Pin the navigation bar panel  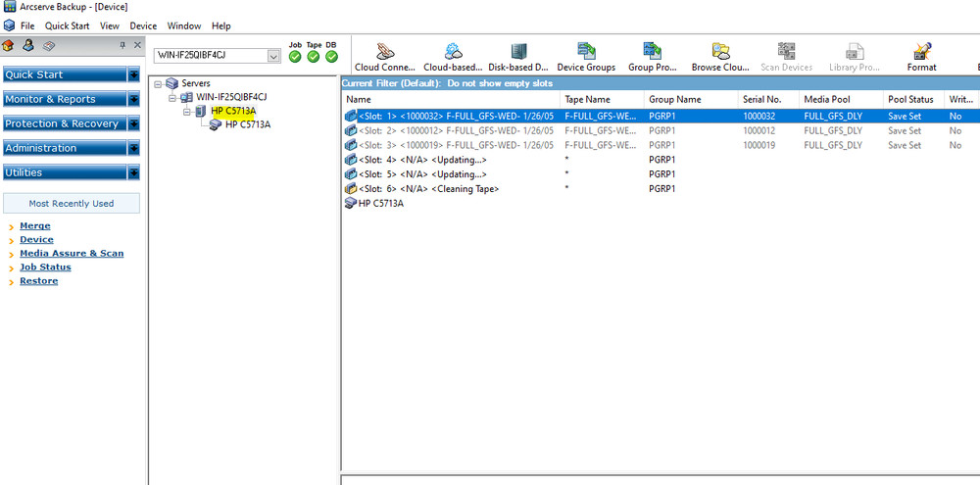122,45
